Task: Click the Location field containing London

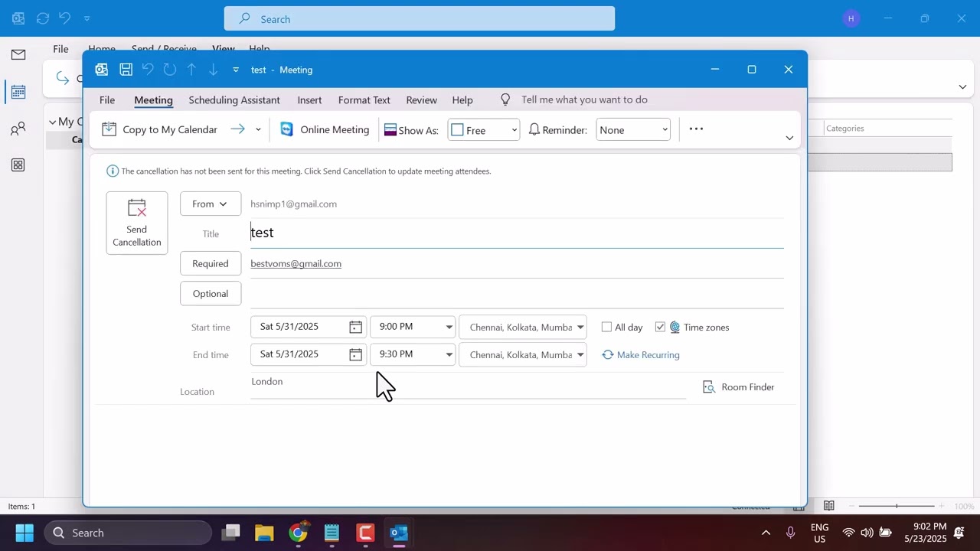Action: 468,386
